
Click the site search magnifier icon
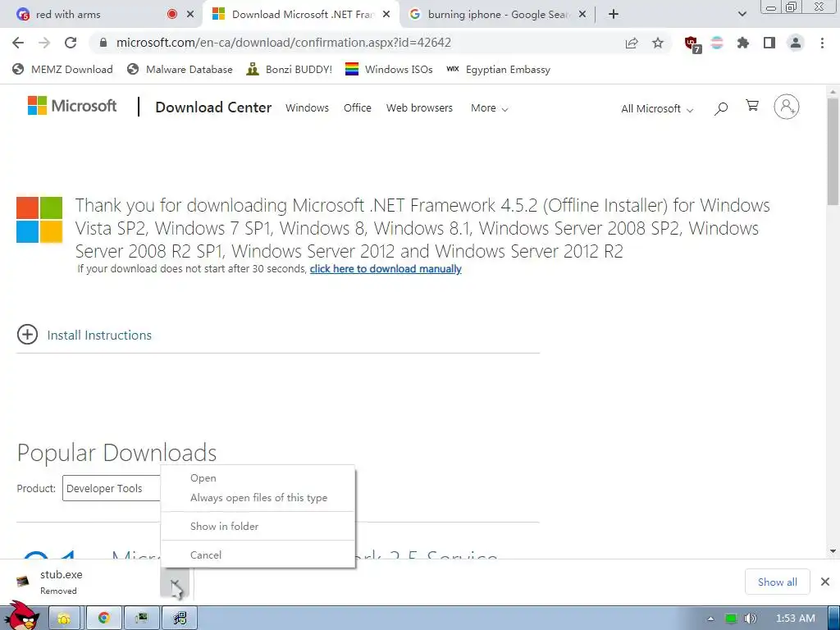click(721, 109)
